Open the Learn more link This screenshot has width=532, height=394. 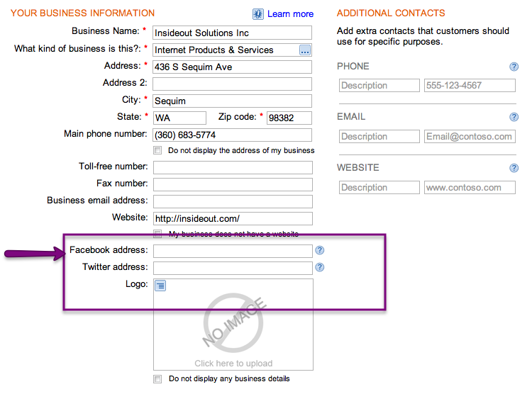pos(290,14)
